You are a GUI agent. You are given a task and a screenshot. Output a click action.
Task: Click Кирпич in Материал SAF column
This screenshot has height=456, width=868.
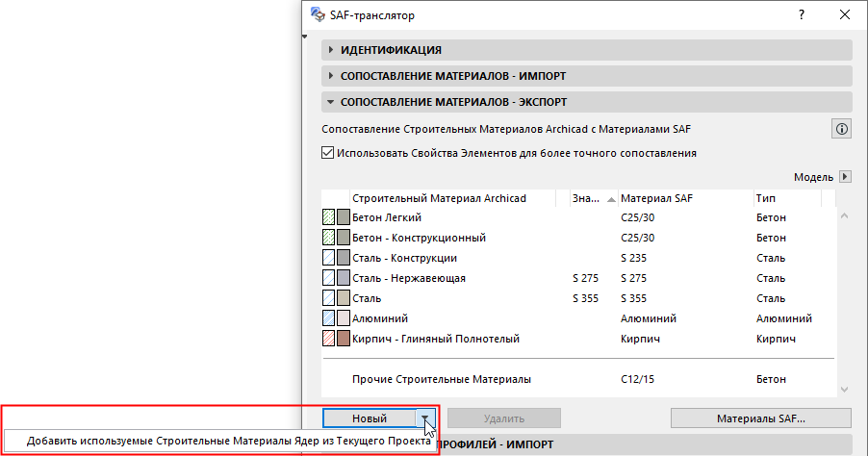[x=641, y=339]
